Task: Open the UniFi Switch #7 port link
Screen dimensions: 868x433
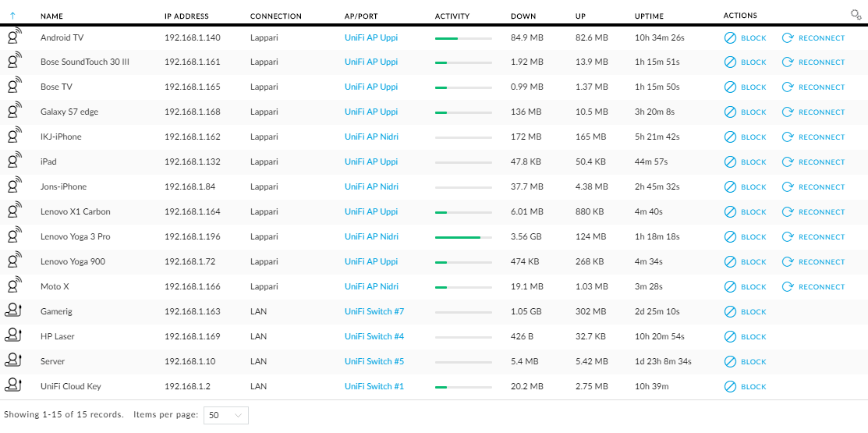Action: (x=374, y=311)
